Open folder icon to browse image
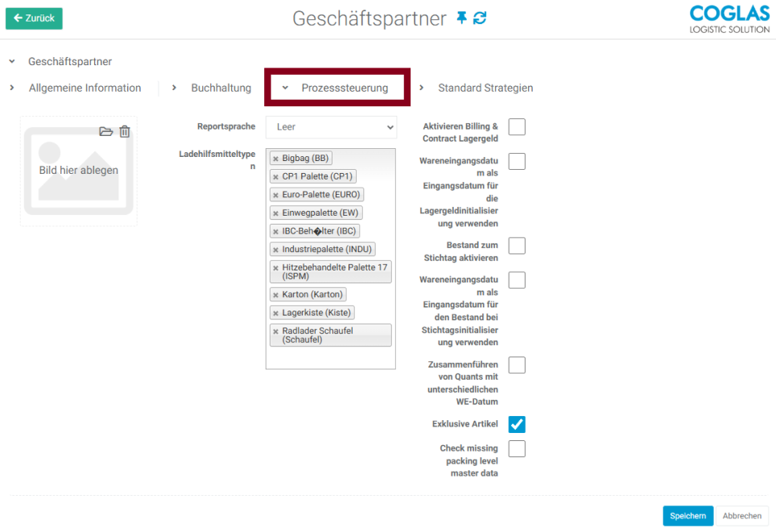 click(105, 131)
